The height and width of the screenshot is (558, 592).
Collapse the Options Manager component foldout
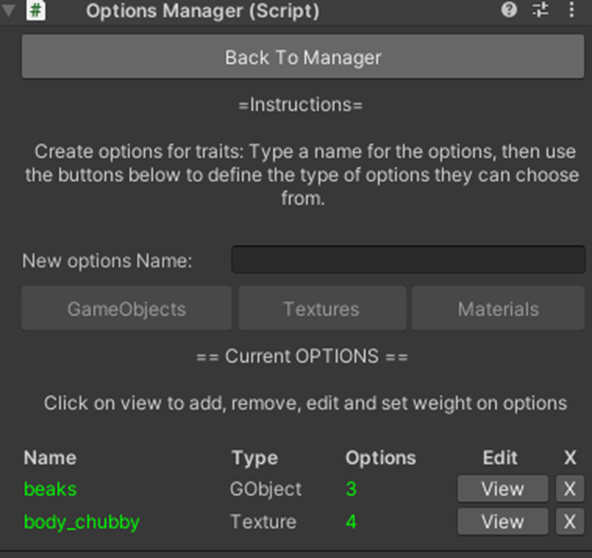pyautogui.click(x=8, y=11)
